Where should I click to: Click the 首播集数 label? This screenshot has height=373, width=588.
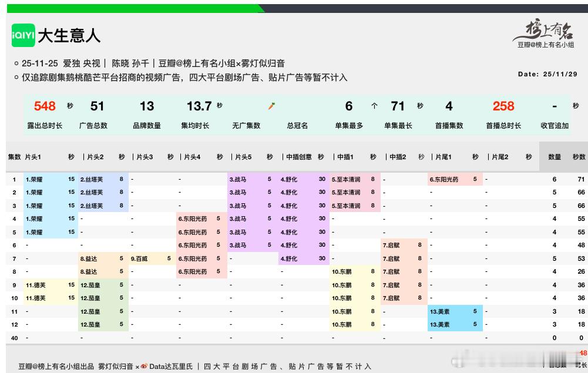tap(449, 126)
